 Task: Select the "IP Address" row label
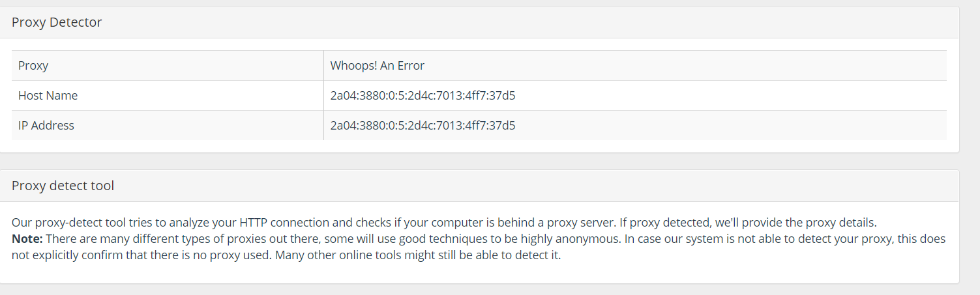[46, 126]
